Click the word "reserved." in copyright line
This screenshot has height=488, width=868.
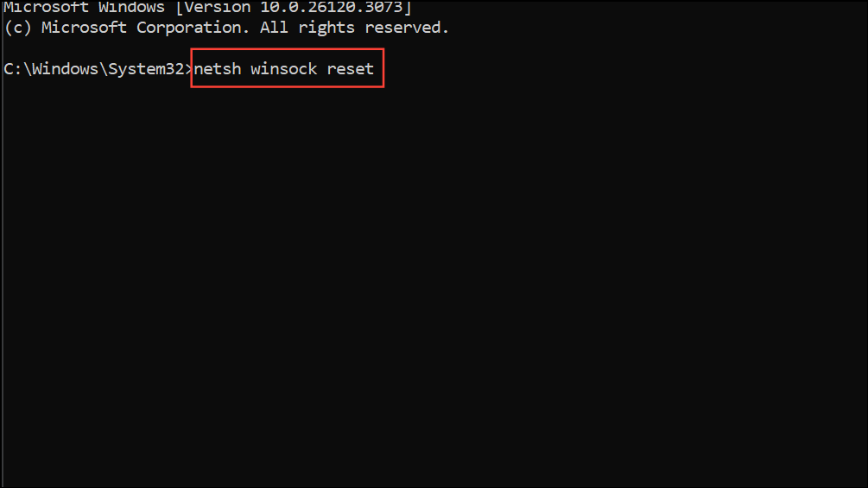click(407, 28)
